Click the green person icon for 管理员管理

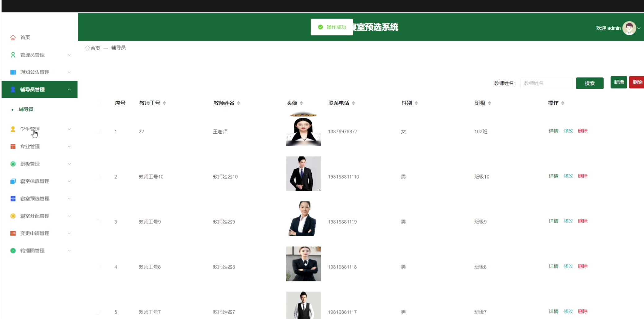tap(13, 55)
